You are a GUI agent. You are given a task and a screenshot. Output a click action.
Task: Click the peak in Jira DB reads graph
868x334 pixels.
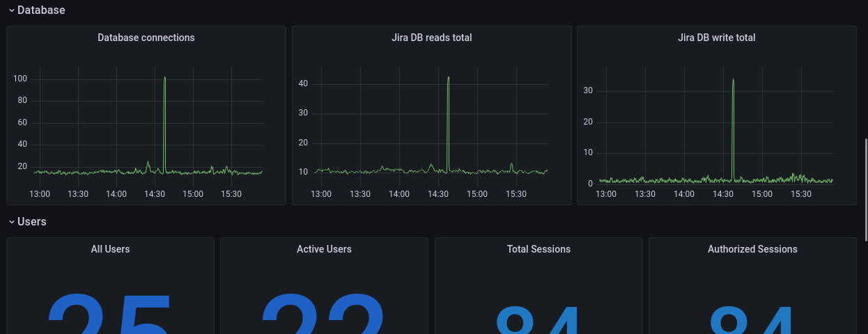pyautogui.click(x=448, y=78)
